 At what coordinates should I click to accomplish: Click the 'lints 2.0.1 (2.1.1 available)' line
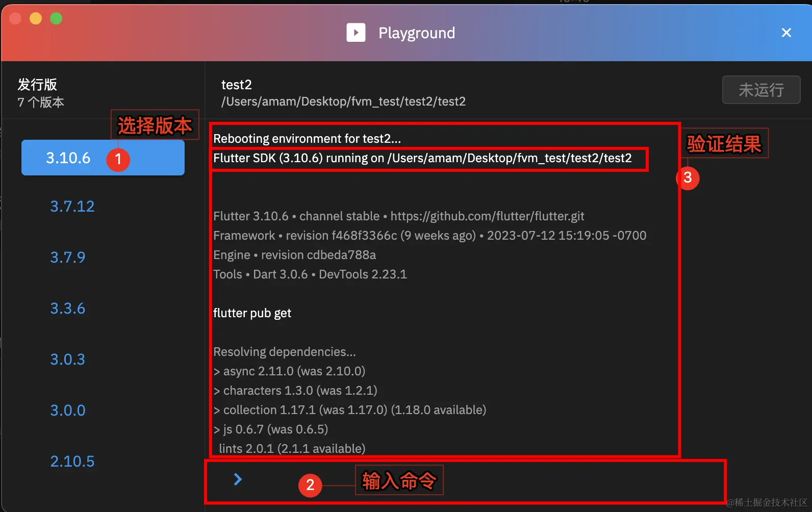point(292,449)
